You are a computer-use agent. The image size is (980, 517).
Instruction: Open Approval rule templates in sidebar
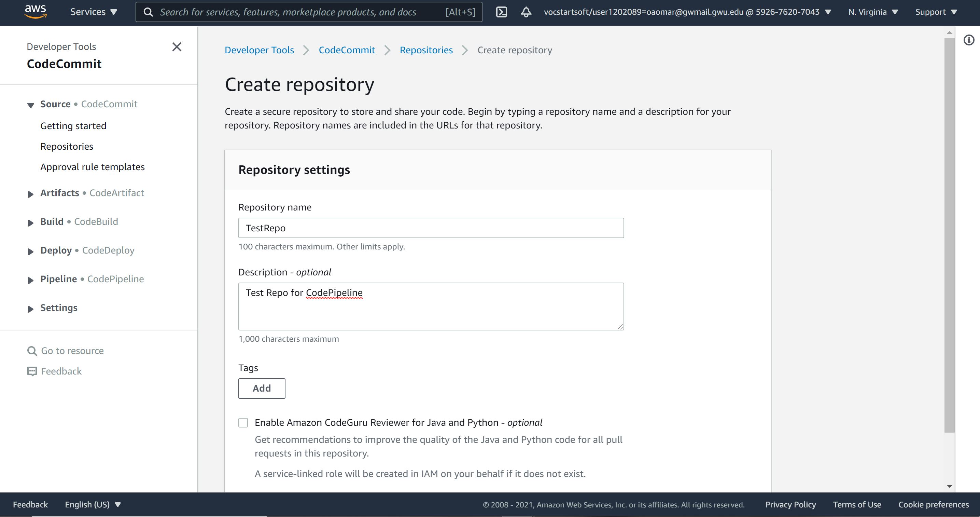(93, 167)
